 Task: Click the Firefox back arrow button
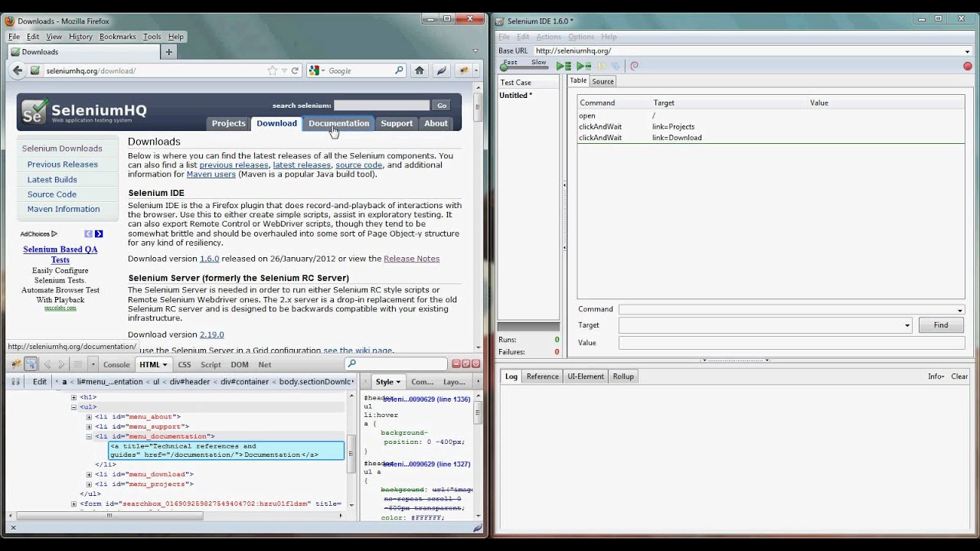17,70
